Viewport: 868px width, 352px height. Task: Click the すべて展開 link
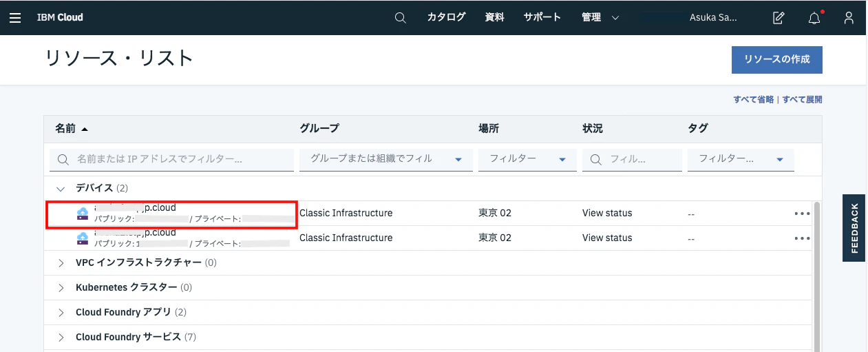[802, 100]
